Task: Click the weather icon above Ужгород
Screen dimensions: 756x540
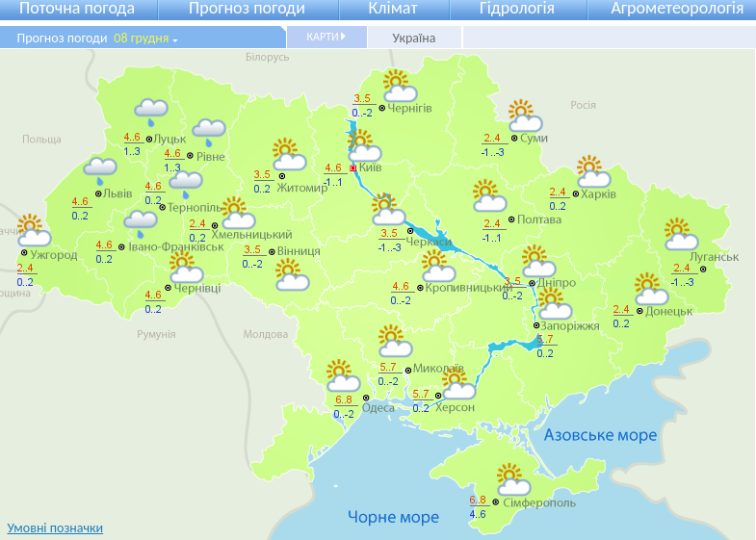Action: (34, 230)
